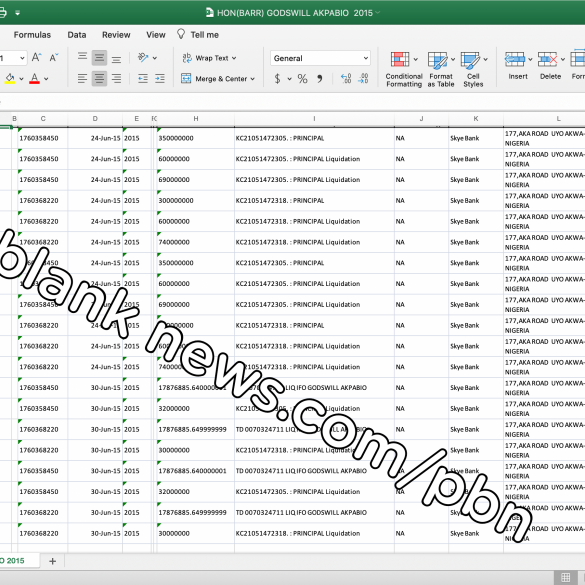This screenshot has height=585, width=585.
Task: Apply the fill color bucket
Action: tap(10, 79)
